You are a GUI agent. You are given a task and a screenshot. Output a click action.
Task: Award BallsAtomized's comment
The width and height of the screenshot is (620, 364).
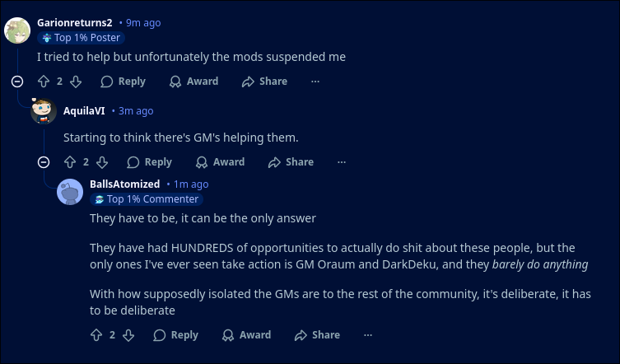coord(246,335)
